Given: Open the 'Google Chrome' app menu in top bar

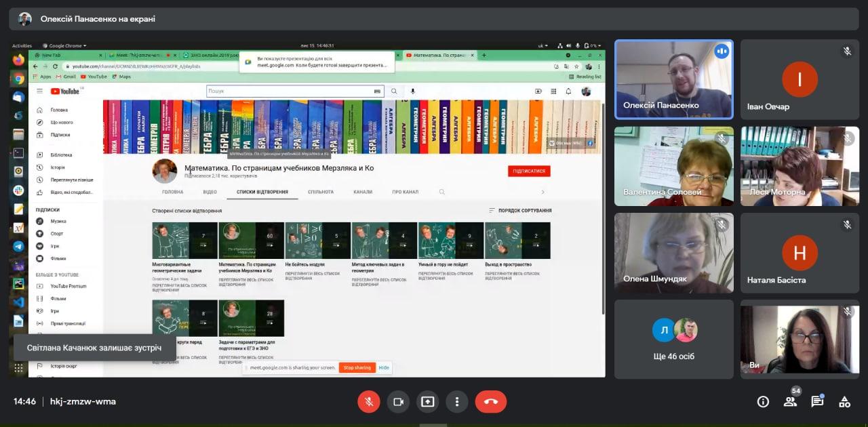Looking at the screenshot, I should 64,45.
